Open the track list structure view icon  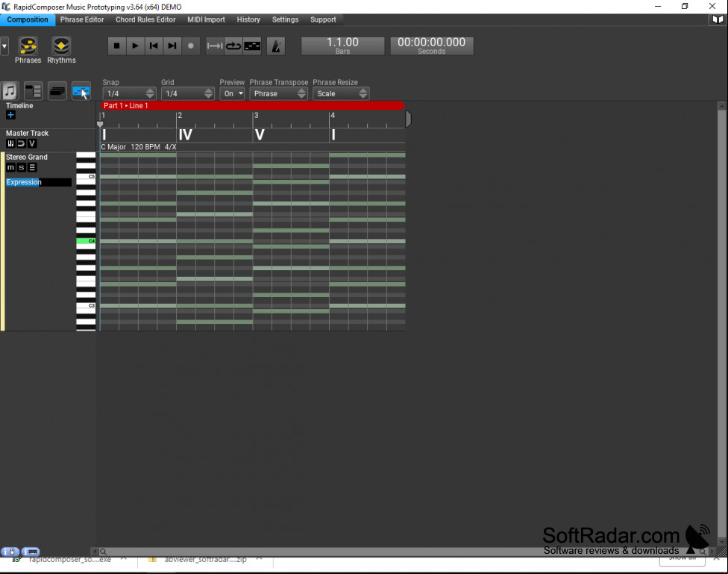pyautogui.click(x=33, y=90)
